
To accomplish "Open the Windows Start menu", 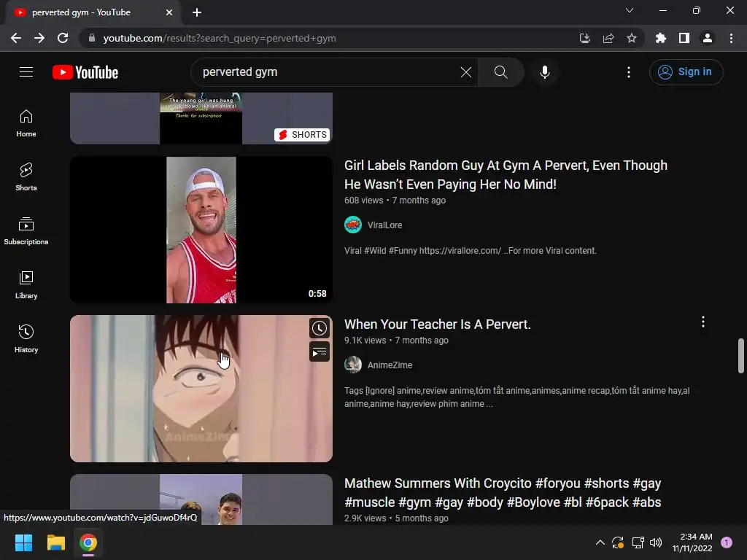I will click(x=23, y=542).
